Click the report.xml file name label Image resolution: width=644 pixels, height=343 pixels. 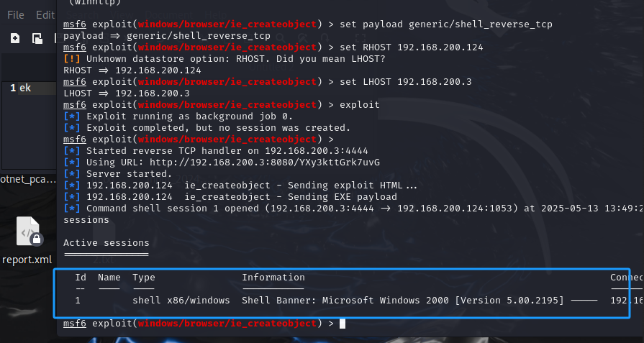[27, 260]
